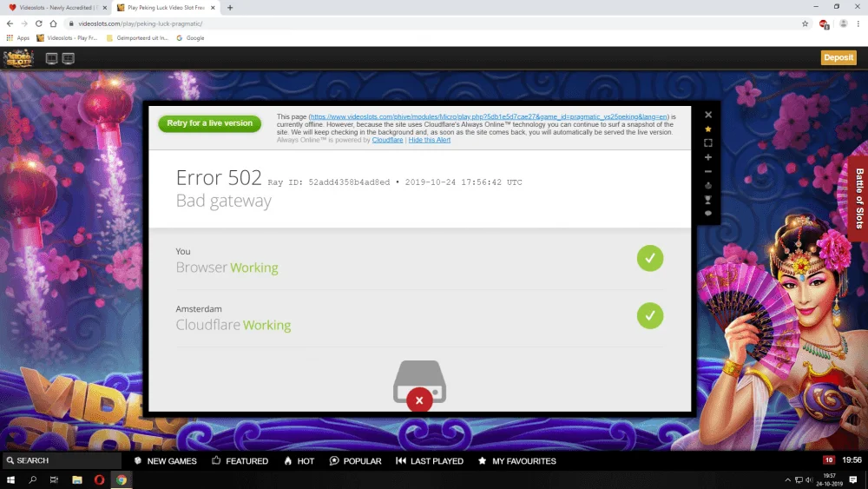Screen dimensions: 868x489
Task: Open the Windows Start menu
Action: click(10, 479)
